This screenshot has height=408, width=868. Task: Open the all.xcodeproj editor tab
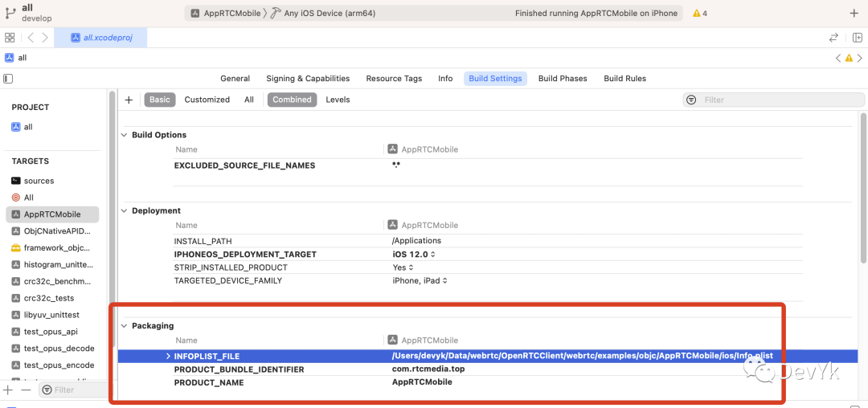pos(102,38)
